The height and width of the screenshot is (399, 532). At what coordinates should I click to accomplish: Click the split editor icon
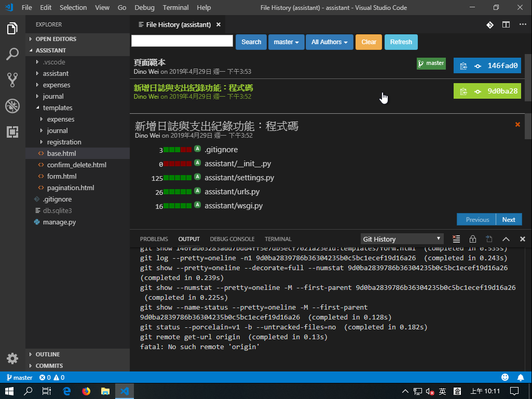[506, 24]
